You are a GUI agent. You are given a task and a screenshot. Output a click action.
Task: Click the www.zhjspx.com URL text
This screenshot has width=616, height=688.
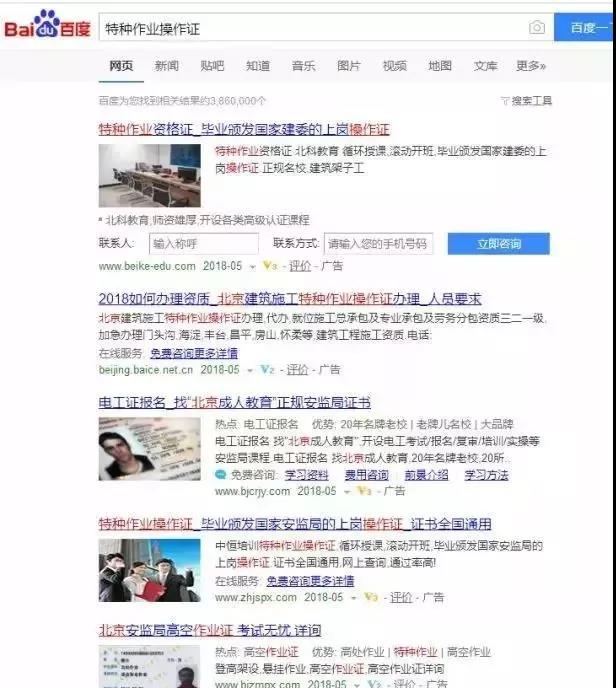[x=256, y=598]
